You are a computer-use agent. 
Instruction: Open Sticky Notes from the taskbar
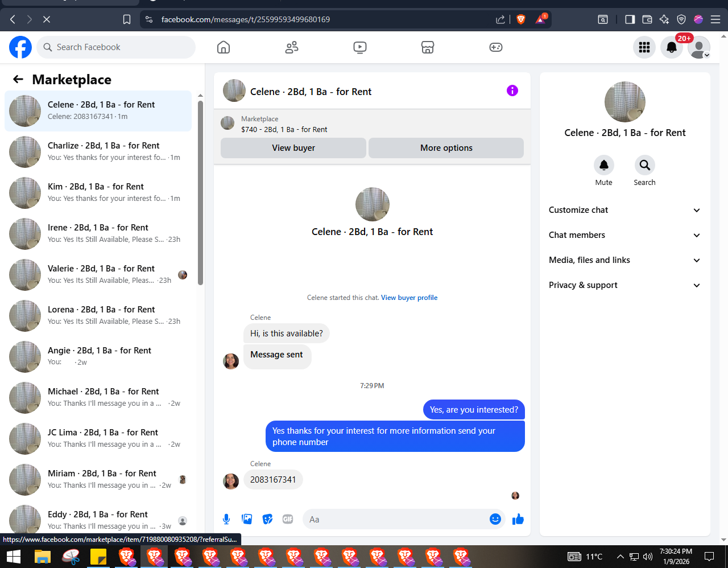(98, 557)
